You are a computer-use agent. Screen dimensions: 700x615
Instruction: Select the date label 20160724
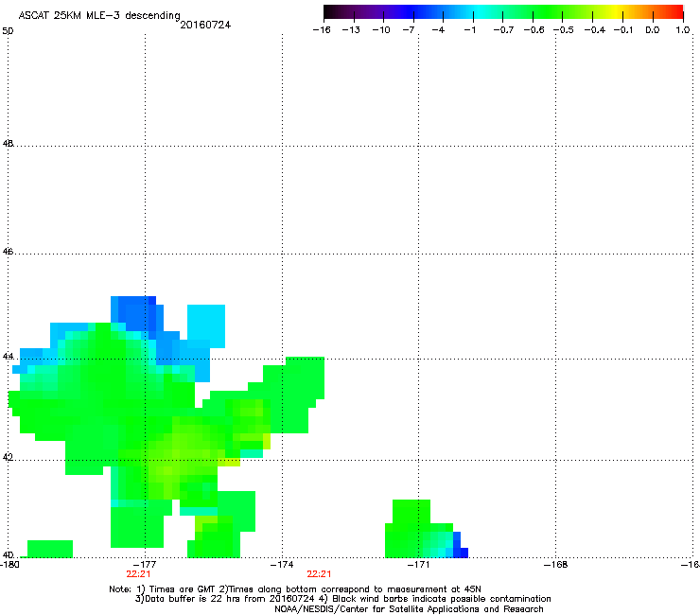[x=205, y=25]
